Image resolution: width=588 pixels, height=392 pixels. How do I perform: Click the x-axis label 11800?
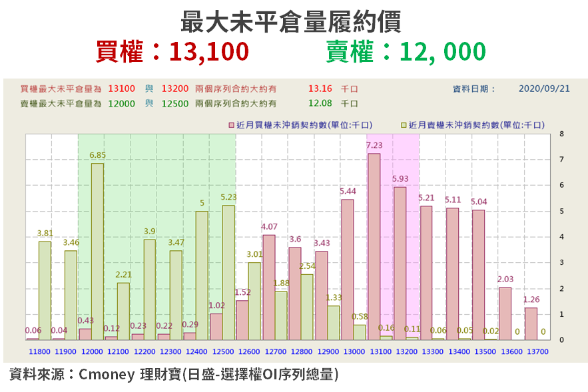pyautogui.click(x=39, y=352)
